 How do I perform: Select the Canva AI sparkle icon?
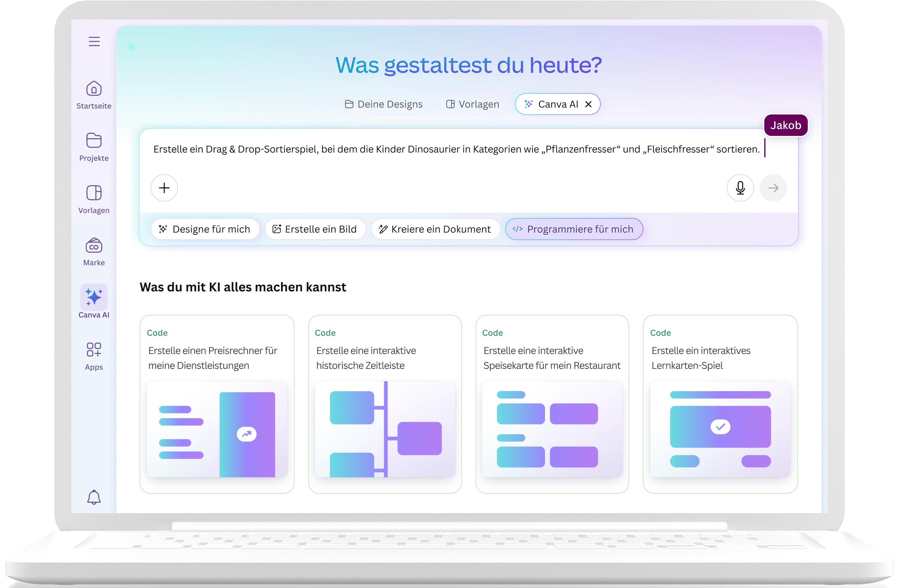pos(94,297)
